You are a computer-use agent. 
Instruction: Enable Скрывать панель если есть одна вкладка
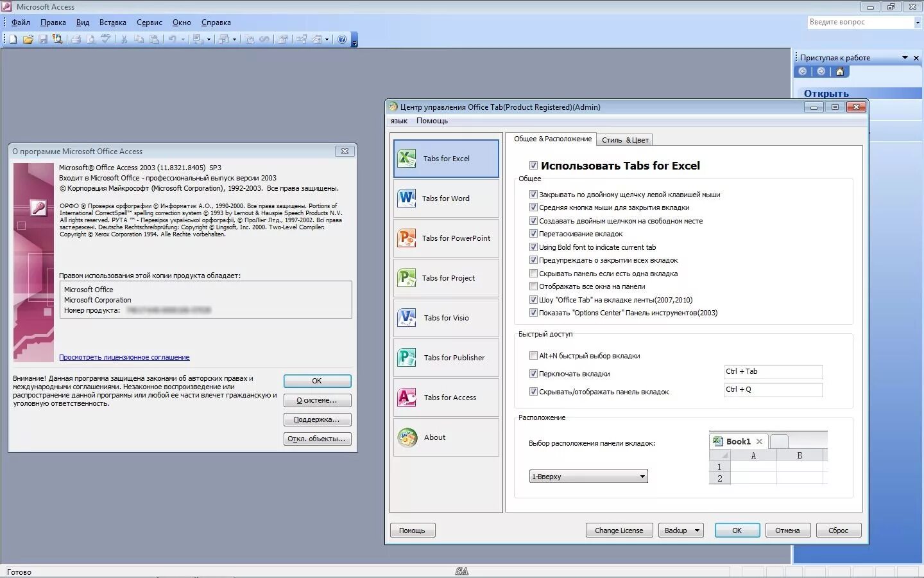coord(533,274)
